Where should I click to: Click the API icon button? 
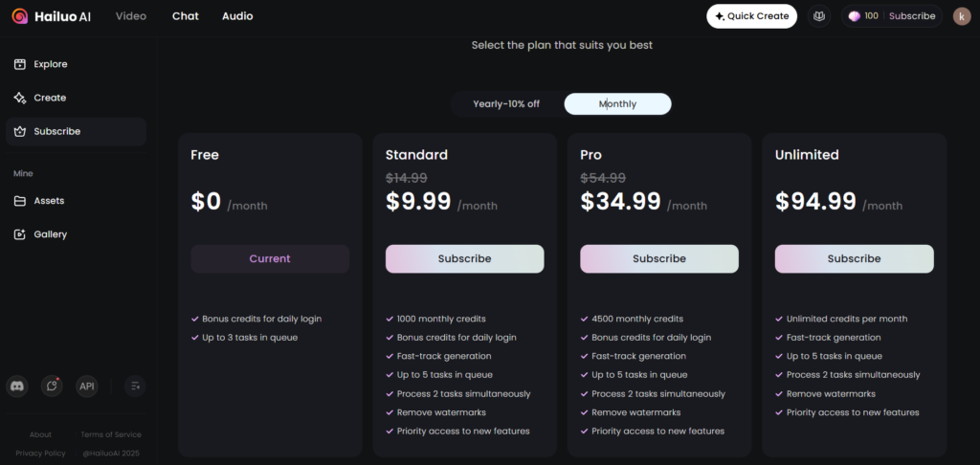[x=87, y=387]
